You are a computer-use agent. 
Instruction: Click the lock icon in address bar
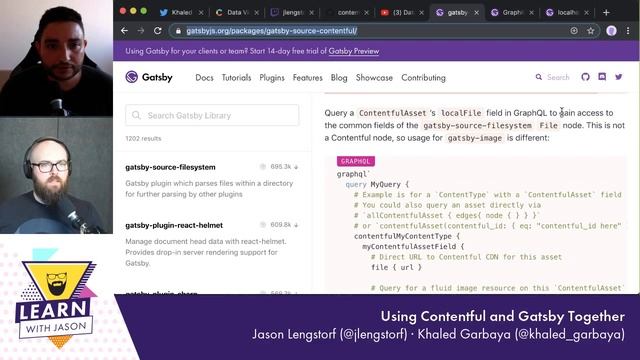tap(178, 31)
